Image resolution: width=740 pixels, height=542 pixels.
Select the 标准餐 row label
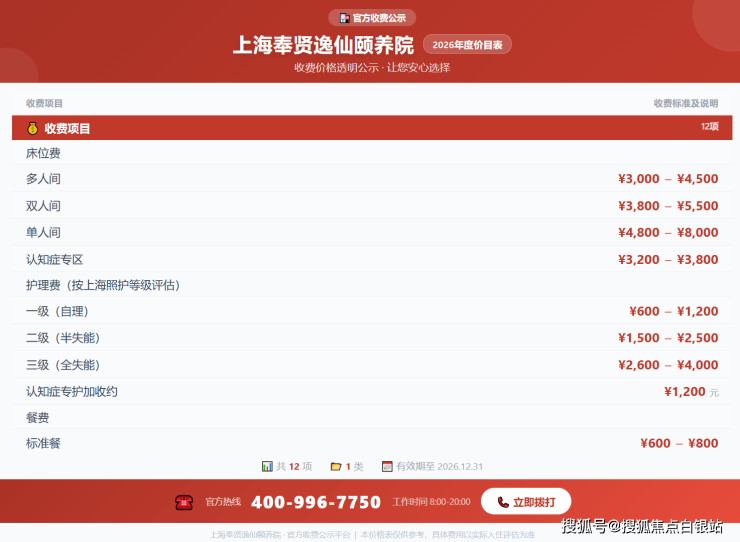click(x=43, y=443)
